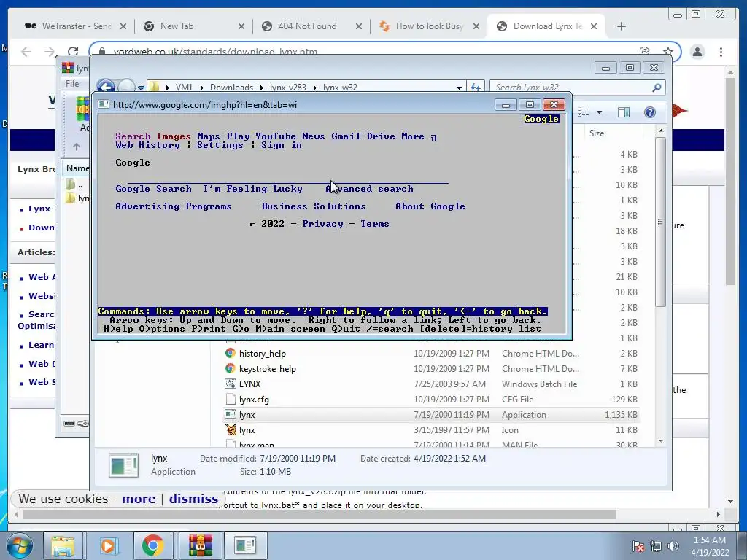The width and height of the screenshot is (747, 560).
Task: Open the File menu in WinRAR window
Action: coord(72,84)
